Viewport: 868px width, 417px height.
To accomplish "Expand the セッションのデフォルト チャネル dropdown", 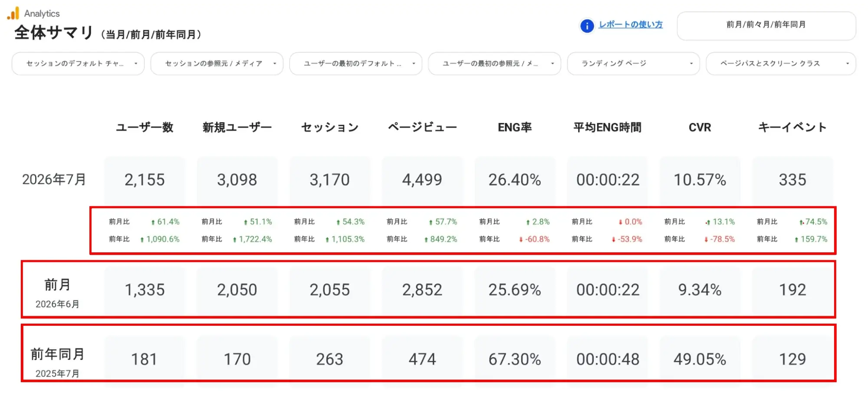I will coord(78,63).
